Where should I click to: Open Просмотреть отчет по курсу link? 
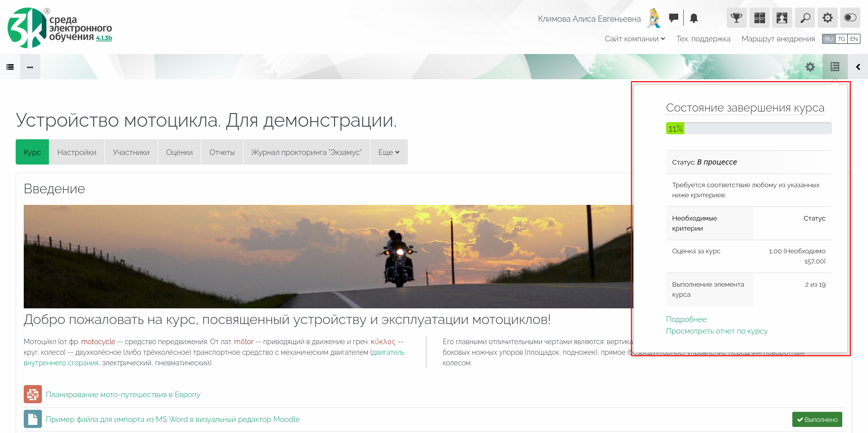point(717,331)
